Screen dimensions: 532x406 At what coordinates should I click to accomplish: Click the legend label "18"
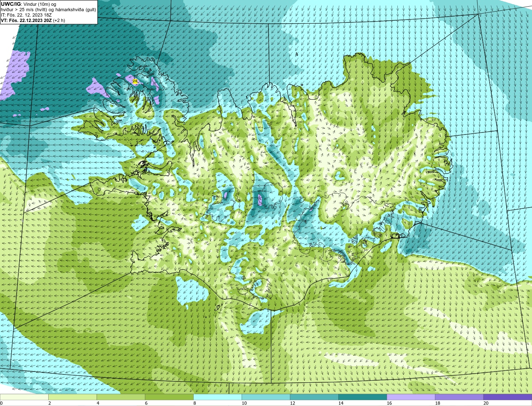pos(437,403)
